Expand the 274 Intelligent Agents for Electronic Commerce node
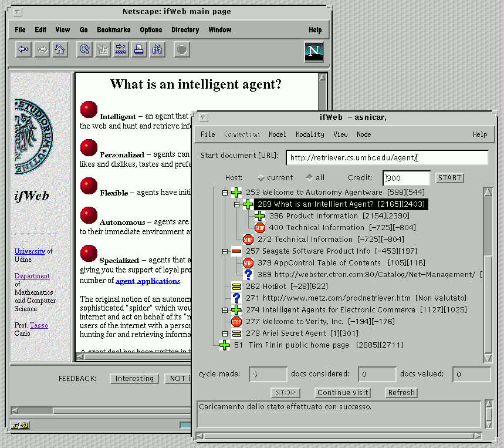 point(225,311)
